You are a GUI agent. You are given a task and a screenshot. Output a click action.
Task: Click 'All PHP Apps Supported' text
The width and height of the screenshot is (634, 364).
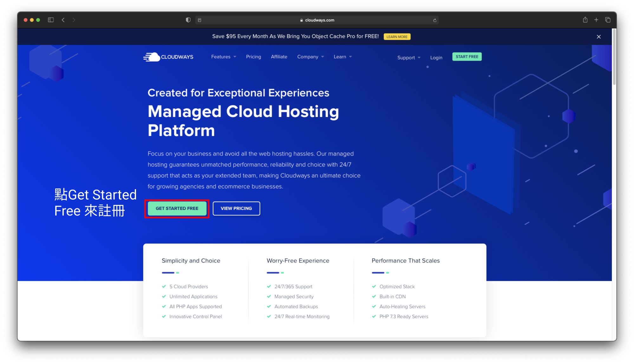point(196,307)
